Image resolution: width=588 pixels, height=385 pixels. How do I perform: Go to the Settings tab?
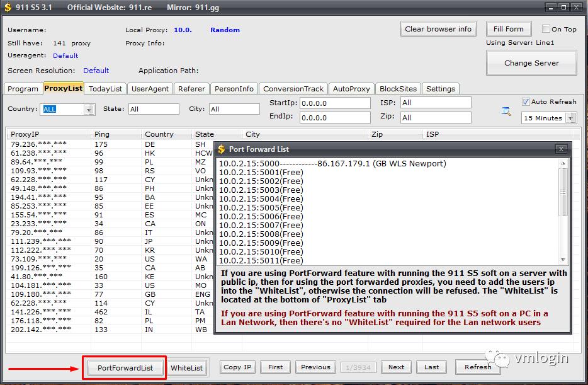pyautogui.click(x=440, y=89)
